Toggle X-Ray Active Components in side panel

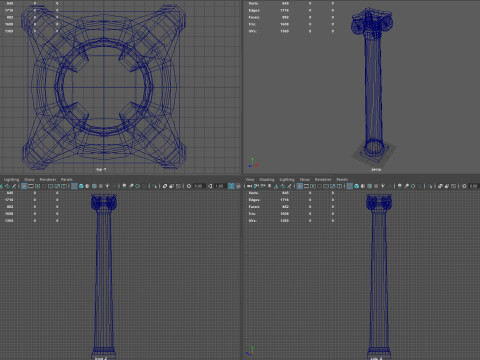447,186
